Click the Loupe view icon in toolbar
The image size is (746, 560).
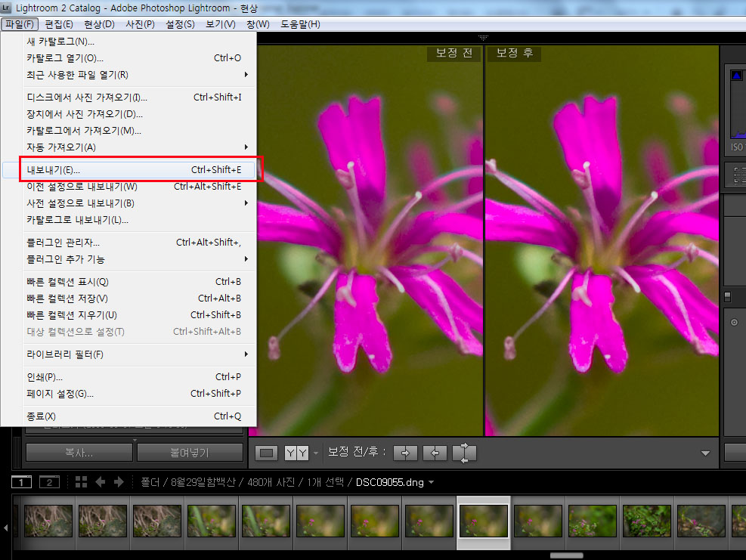coord(267,453)
